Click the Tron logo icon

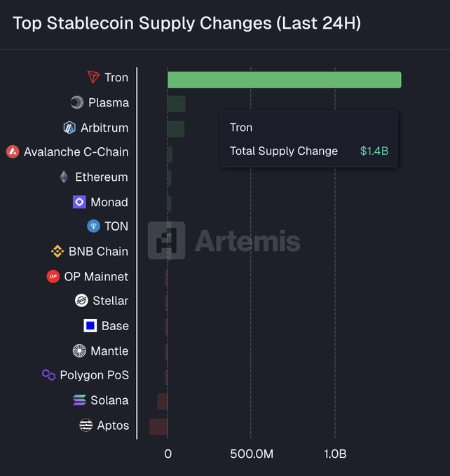coord(93,77)
